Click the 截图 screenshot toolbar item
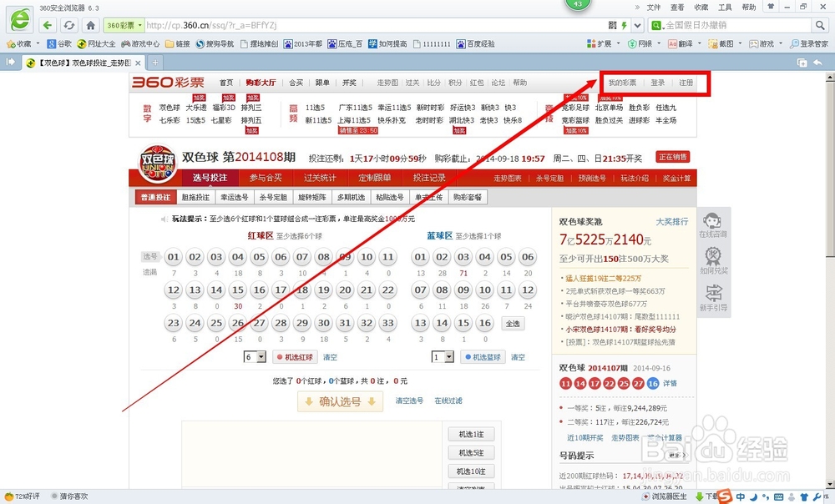Screen dimensions: 835x504 pos(721,43)
